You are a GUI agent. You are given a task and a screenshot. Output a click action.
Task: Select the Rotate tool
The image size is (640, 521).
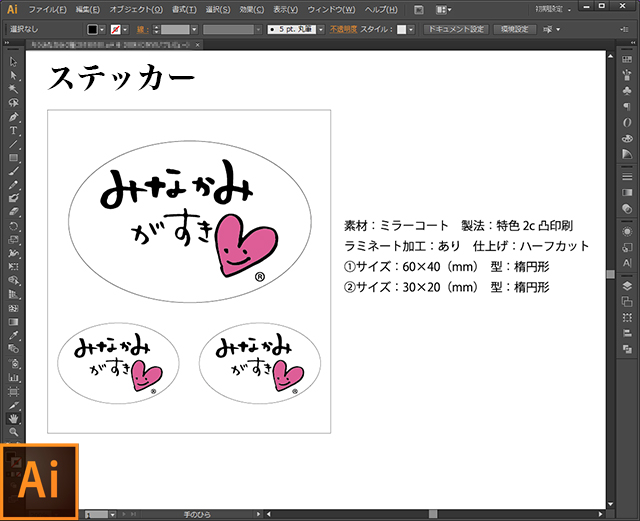pos(13,226)
